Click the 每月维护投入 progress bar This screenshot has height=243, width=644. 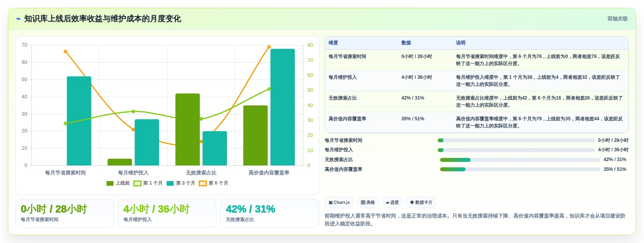click(x=516, y=150)
